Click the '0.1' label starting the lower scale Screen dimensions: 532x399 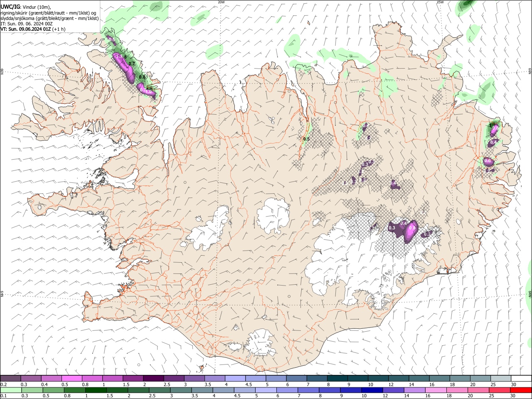[4, 396]
